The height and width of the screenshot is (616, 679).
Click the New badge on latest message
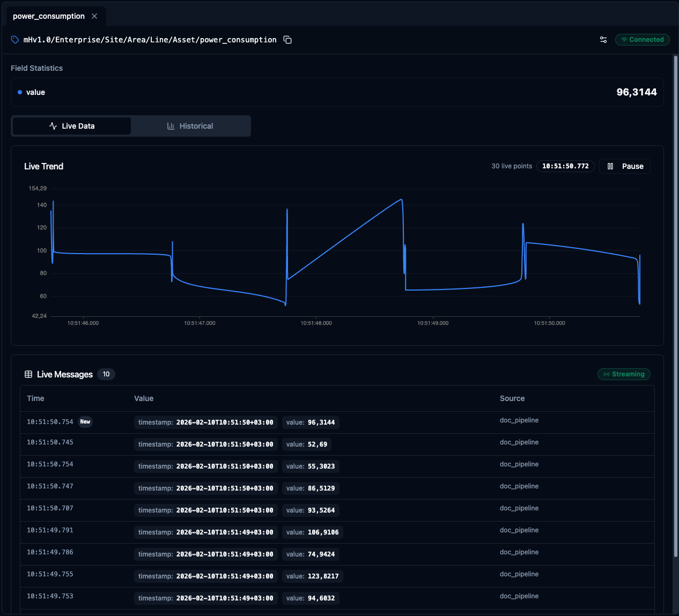click(85, 422)
